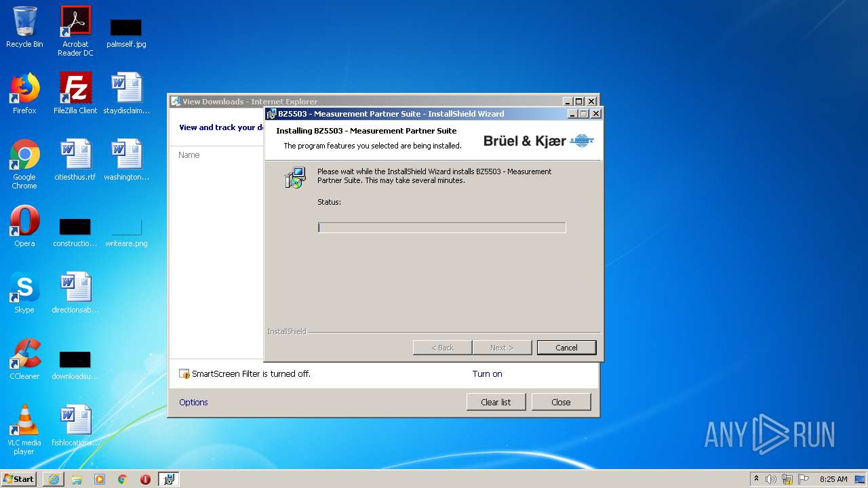Screen dimensions: 868x488
Task: Select the washington Word document icon
Action: [127, 160]
